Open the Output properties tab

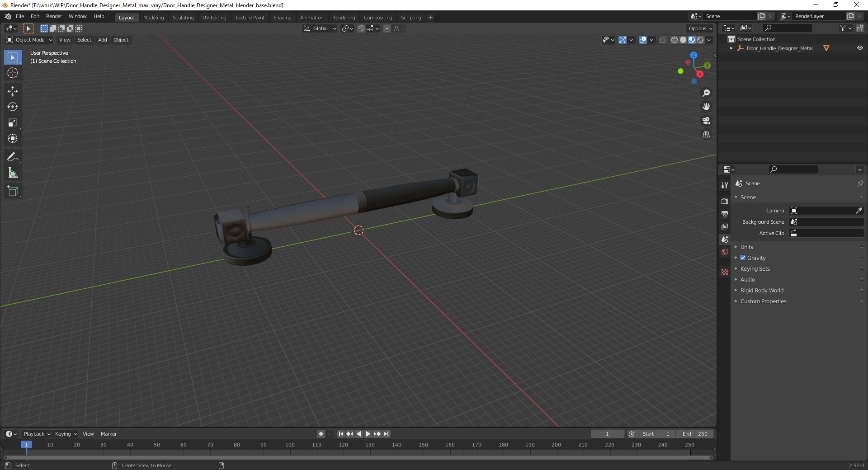pyautogui.click(x=725, y=214)
